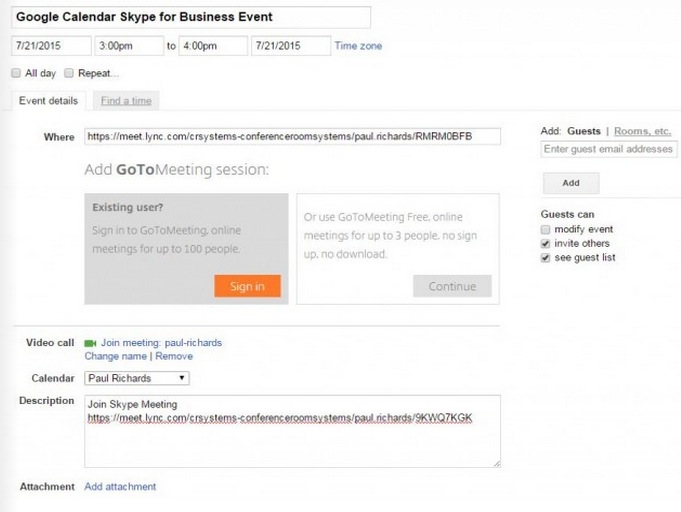Click the Change name link
Viewport: 681px width, 512px height.
[x=116, y=356]
